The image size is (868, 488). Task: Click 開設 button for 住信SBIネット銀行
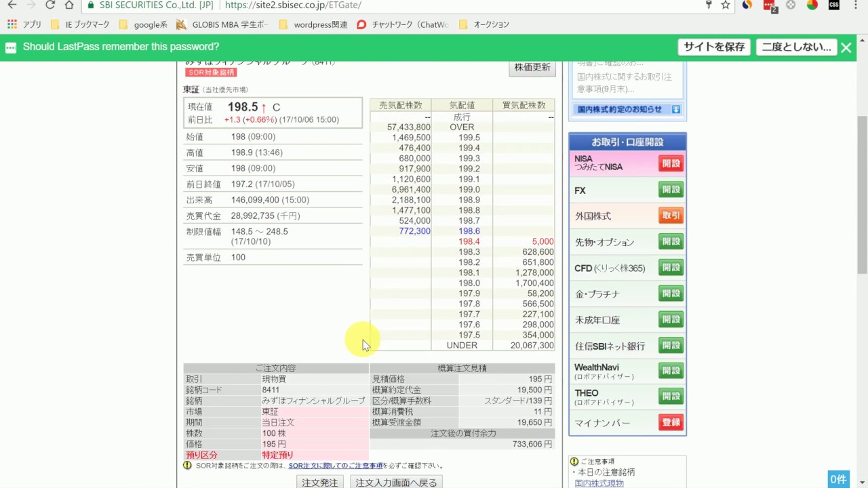coord(671,345)
